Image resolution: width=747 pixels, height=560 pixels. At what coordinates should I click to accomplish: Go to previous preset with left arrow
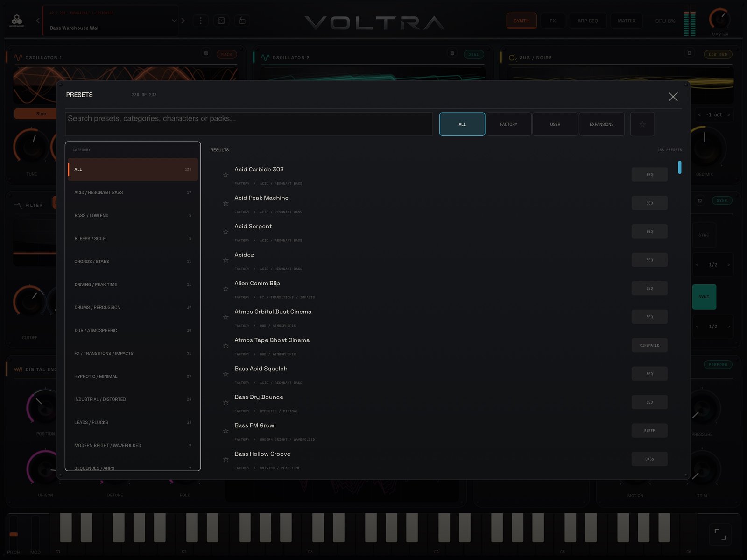[38, 21]
